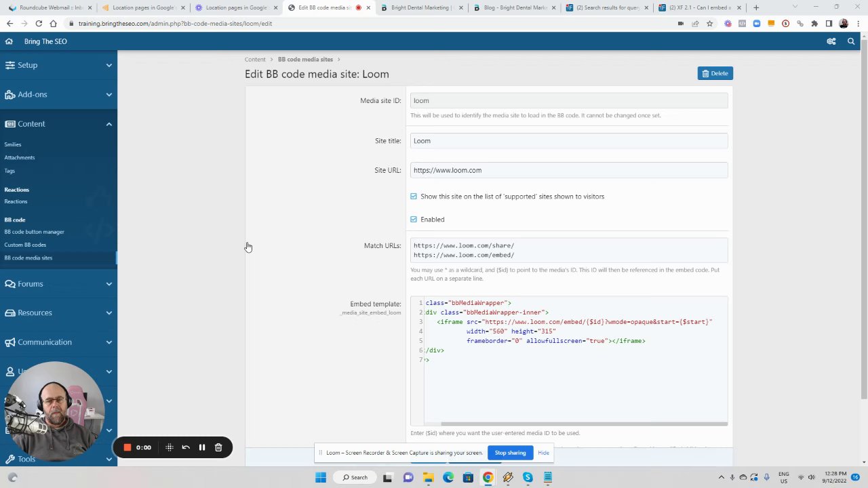Expand the Communication section chevron
868x488 pixels.
click(x=109, y=342)
